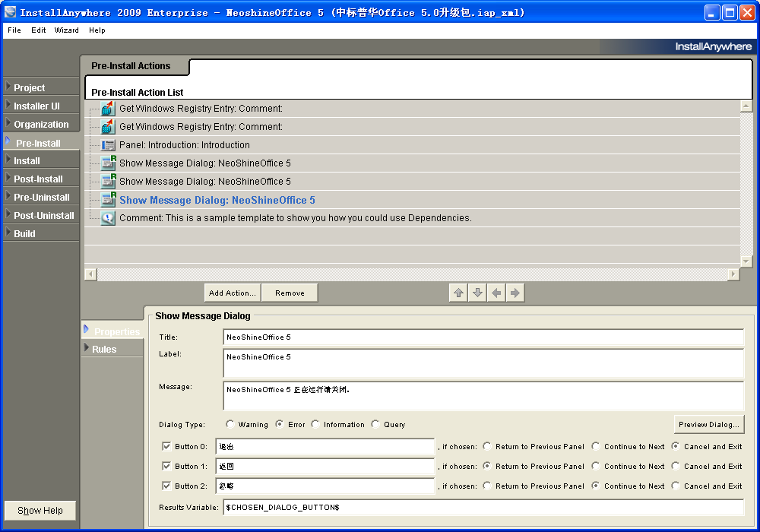The width and height of the screenshot is (760, 532).
Task: Select the highlighted Show Message Dialog row text
Action: click(x=217, y=200)
